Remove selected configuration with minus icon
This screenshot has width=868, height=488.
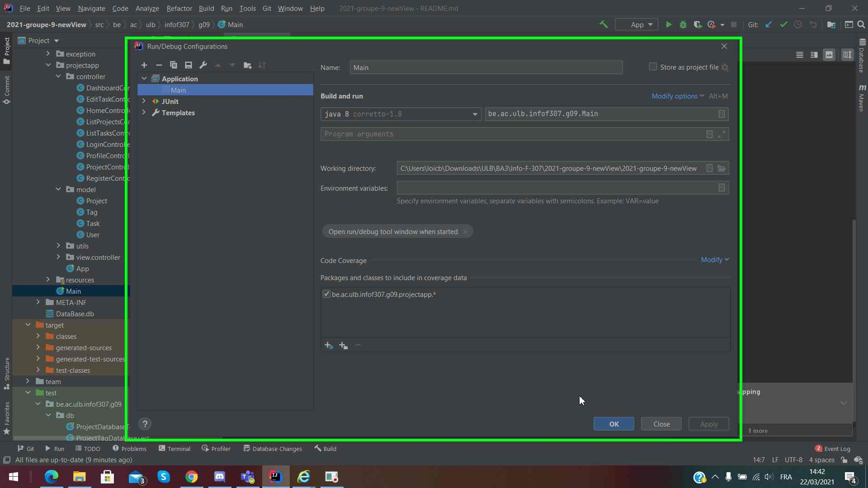pyautogui.click(x=159, y=65)
